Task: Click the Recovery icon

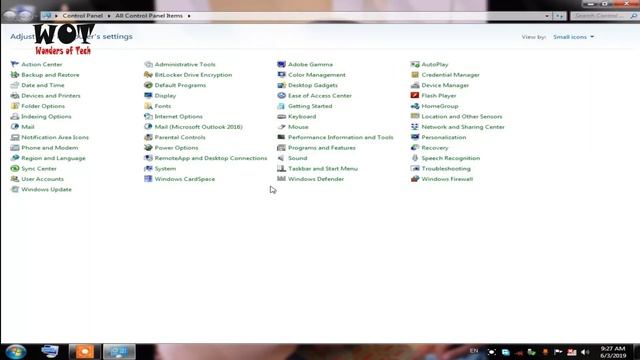Action: coord(415,148)
